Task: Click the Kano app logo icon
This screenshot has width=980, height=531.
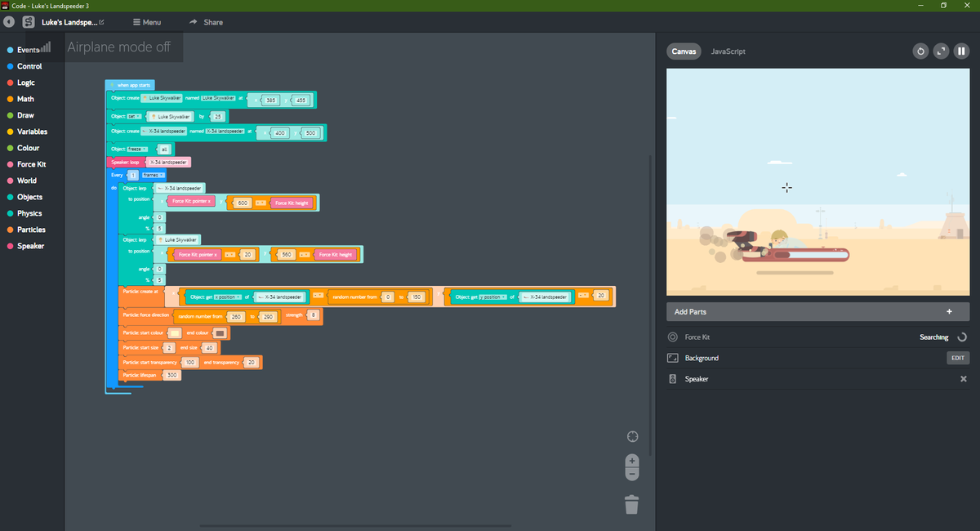Action: (x=29, y=22)
